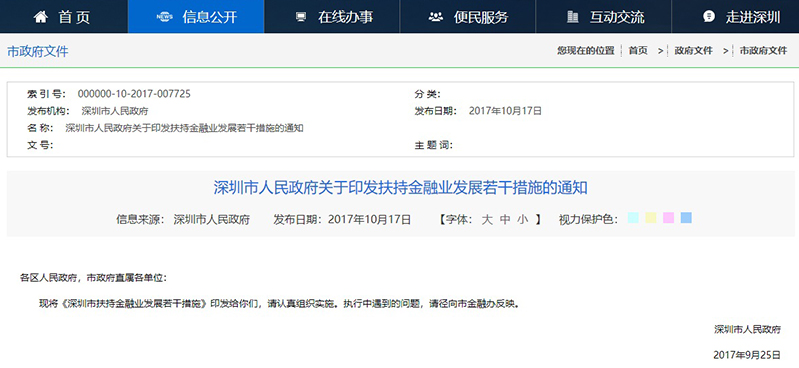Select the pale yellow eye-protection color
This screenshot has width=799, height=368.
(651, 218)
